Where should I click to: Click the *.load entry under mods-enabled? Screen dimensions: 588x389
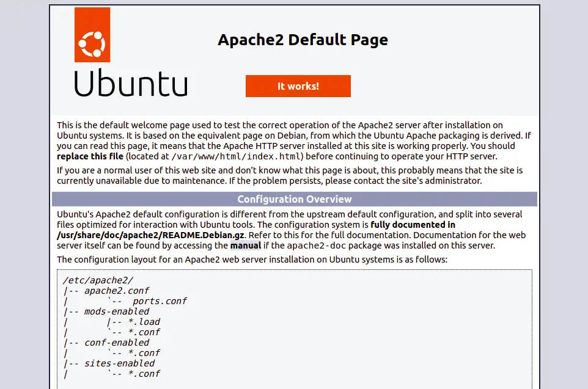(x=144, y=322)
